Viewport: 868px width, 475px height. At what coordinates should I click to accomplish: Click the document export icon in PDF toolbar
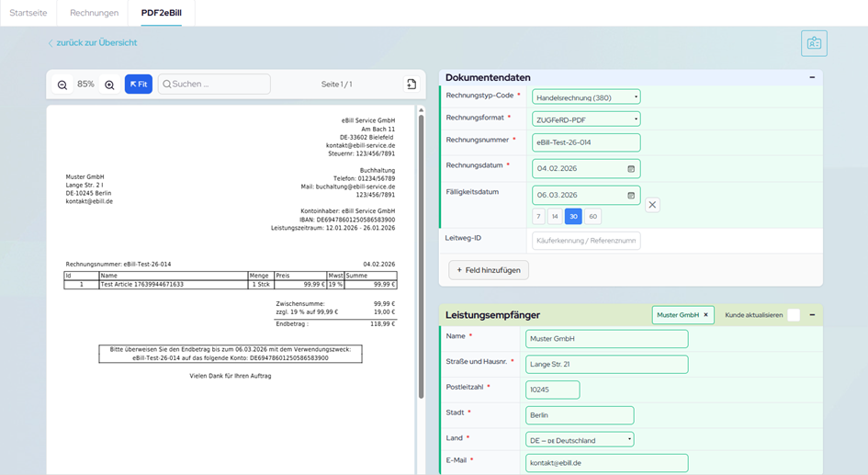[411, 85]
